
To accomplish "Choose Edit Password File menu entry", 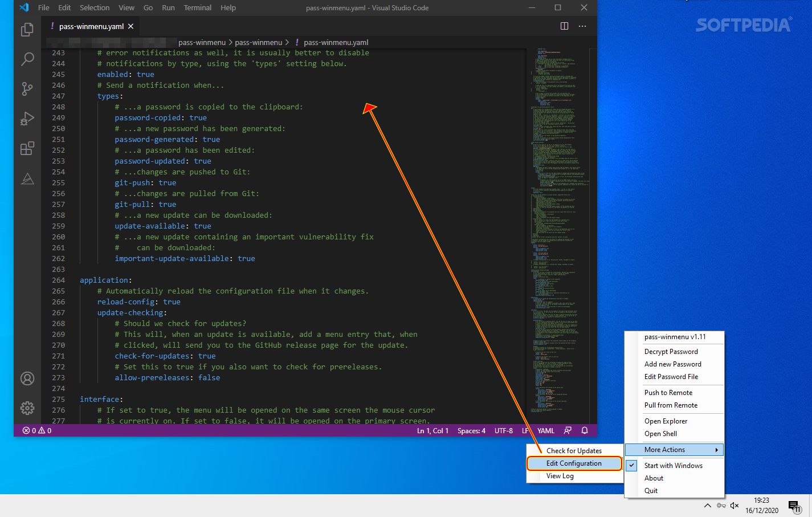I will [675, 377].
